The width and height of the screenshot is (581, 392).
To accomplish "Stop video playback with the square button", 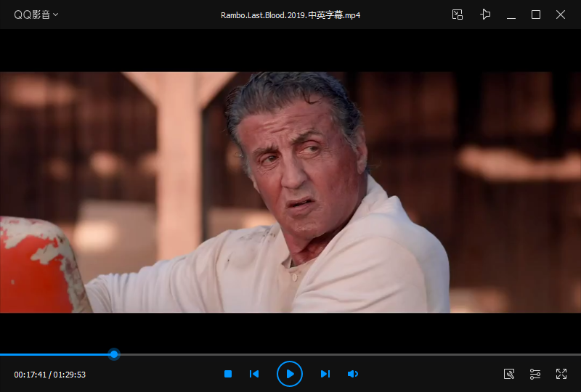I will [228, 374].
